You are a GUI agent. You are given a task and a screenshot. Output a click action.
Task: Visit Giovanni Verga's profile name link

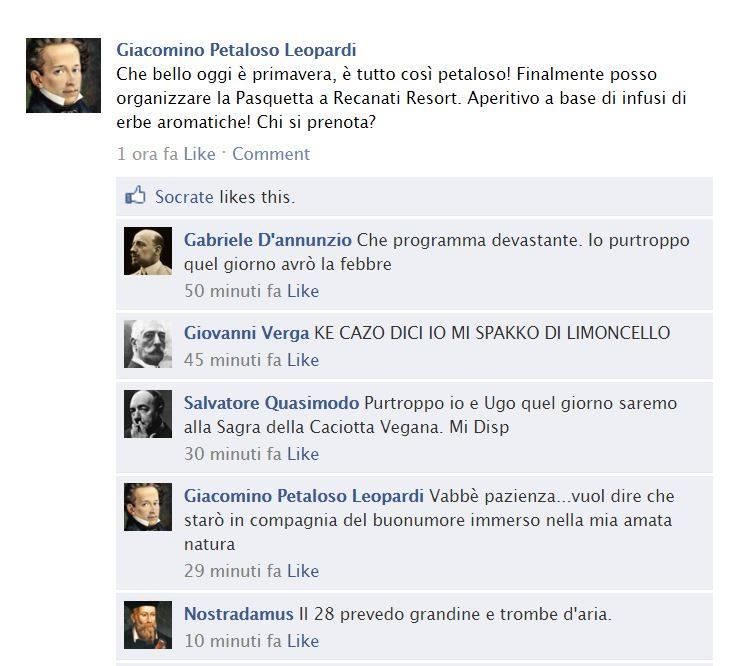pos(247,333)
